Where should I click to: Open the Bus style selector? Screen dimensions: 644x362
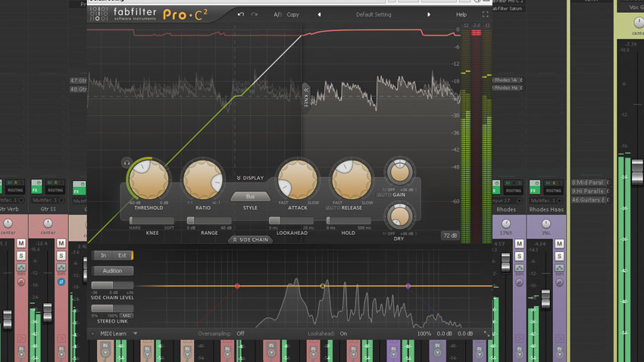point(250,197)
